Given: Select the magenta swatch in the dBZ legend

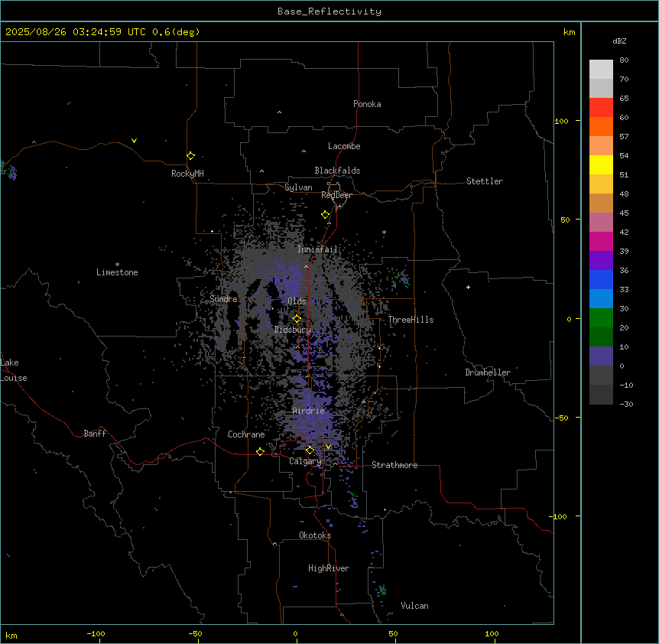Looking at the screenshot, I should pyautogui.click(x=601, y=241).
